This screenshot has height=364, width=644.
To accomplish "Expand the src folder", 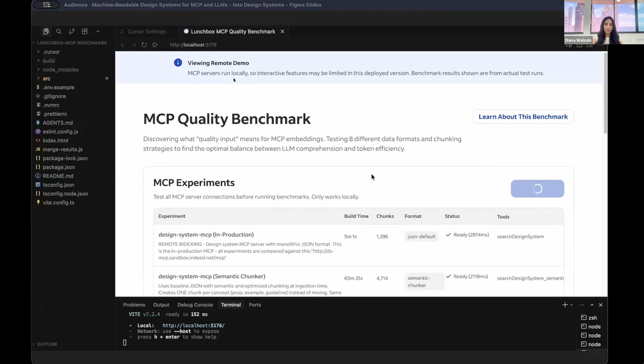I will coord(46,78).
